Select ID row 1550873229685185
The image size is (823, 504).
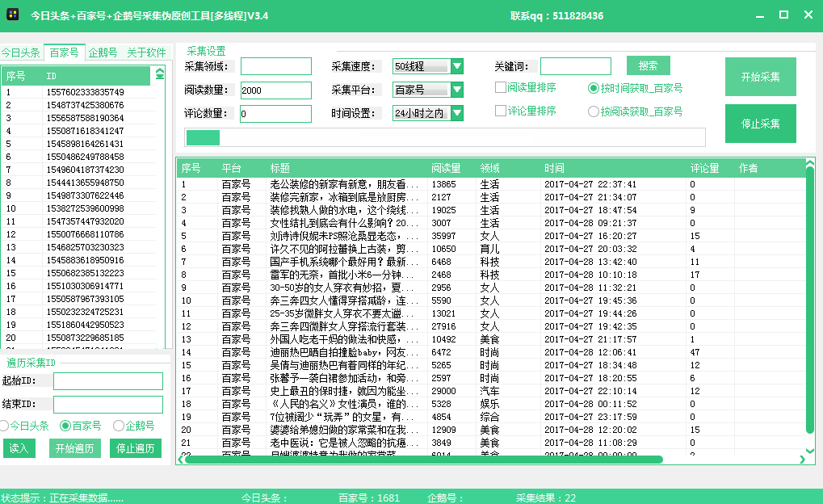pyautogui.click(x=78, y=338)
